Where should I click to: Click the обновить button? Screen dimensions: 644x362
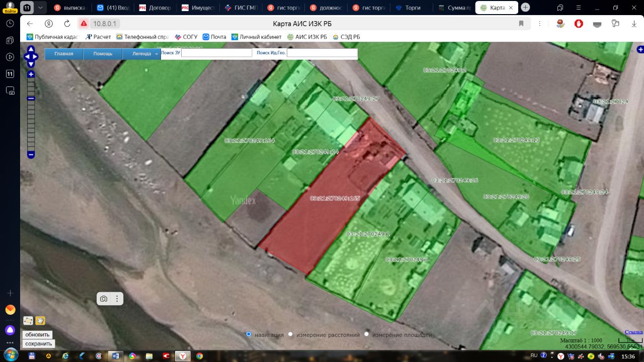point(37,335)
